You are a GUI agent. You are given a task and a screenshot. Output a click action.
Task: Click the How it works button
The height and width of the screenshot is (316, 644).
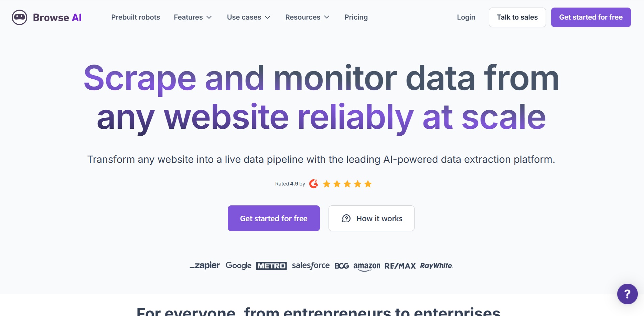[372, 218]
